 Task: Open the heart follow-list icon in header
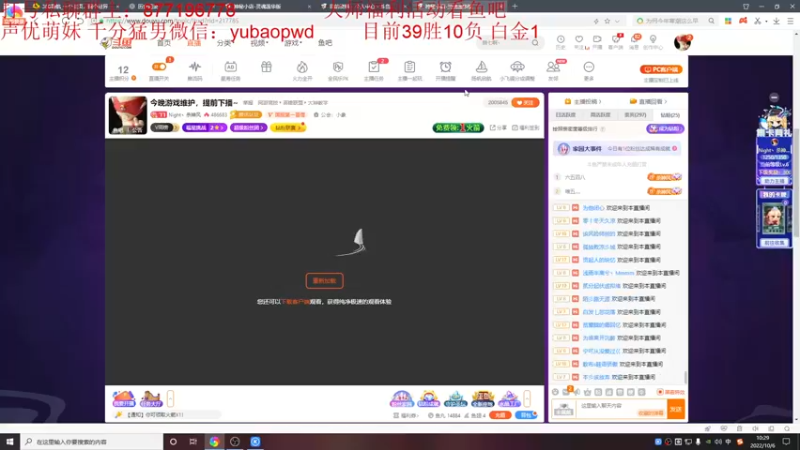(x=579, y=39)
